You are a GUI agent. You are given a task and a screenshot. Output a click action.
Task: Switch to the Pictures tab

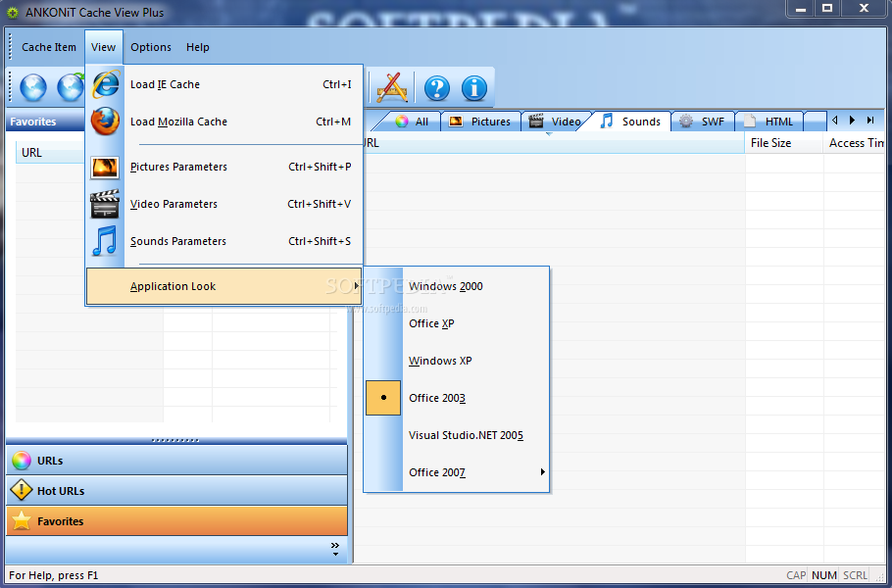480,122
